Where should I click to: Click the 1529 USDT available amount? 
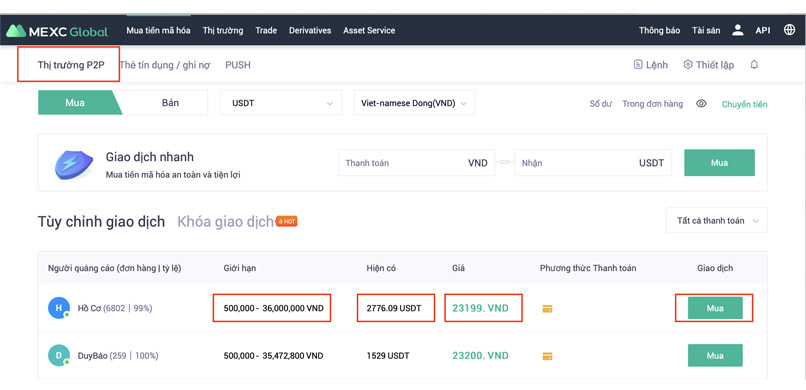tap(388, 356)
